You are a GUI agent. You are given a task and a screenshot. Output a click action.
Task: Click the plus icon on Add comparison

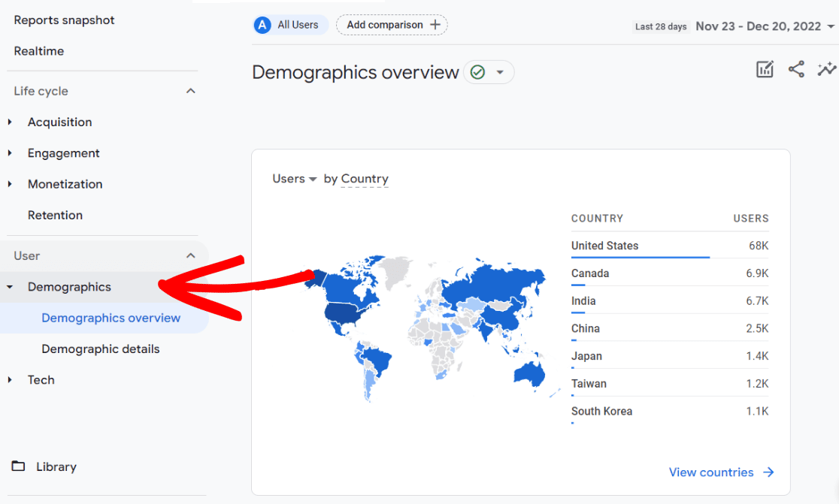[435, 25]
